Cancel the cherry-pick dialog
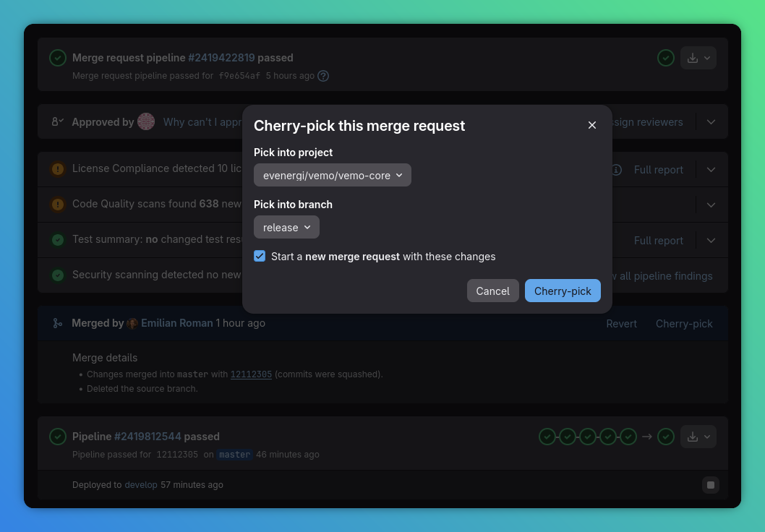The image size is (765, 532). pos(492,291)
